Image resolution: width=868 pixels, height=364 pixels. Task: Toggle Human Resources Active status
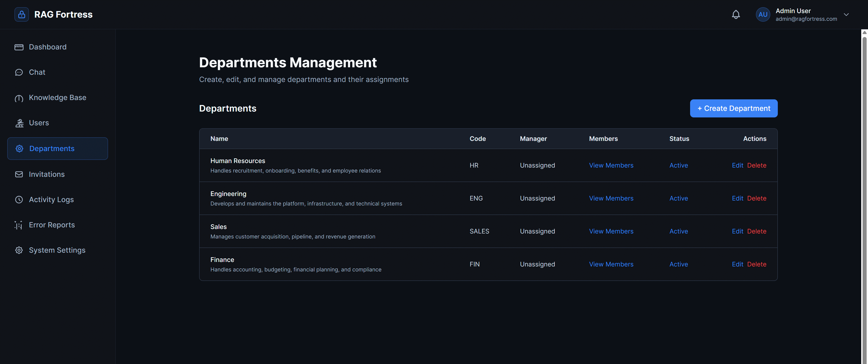(x=678, y=165)
